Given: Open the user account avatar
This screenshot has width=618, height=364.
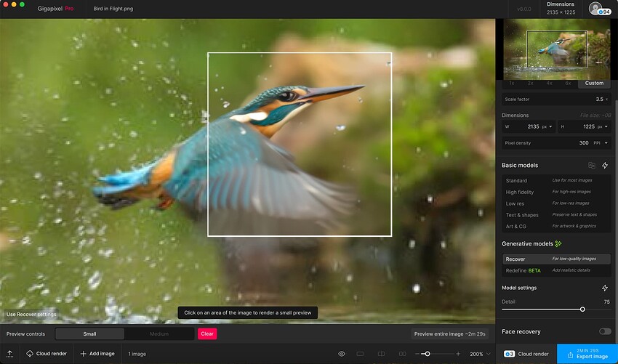Looking at the screenshot, I should 596,9.
